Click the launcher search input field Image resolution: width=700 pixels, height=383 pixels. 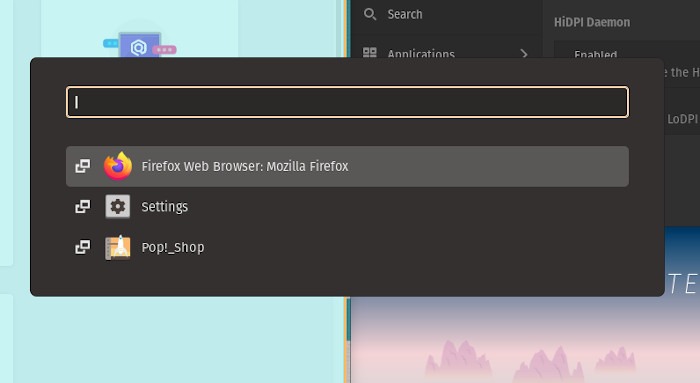(347, 102)
